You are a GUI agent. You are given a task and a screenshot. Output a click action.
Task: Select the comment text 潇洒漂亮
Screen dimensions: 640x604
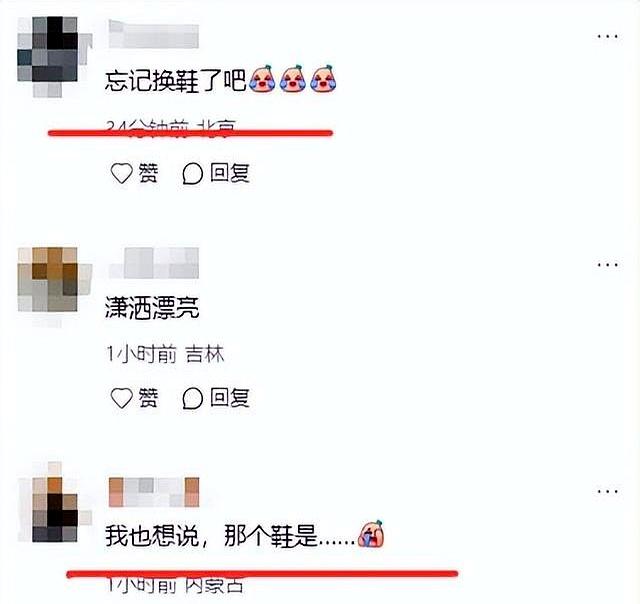coord(152,308)
